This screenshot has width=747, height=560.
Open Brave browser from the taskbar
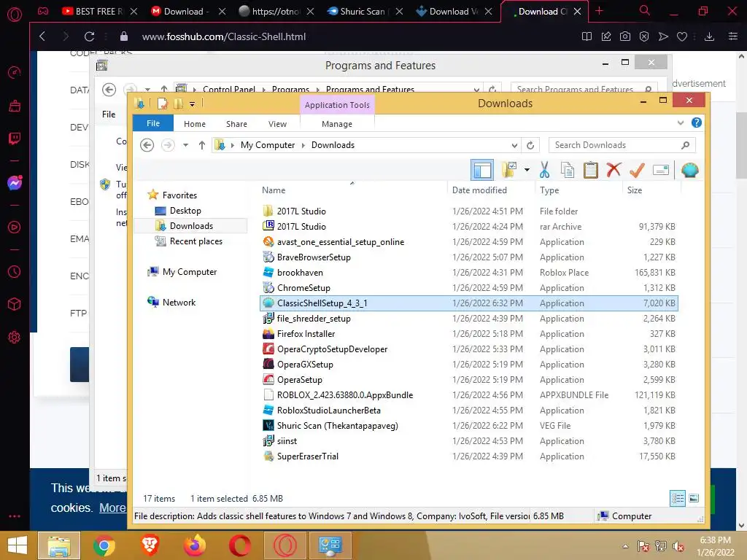click(x=150, y=545)
